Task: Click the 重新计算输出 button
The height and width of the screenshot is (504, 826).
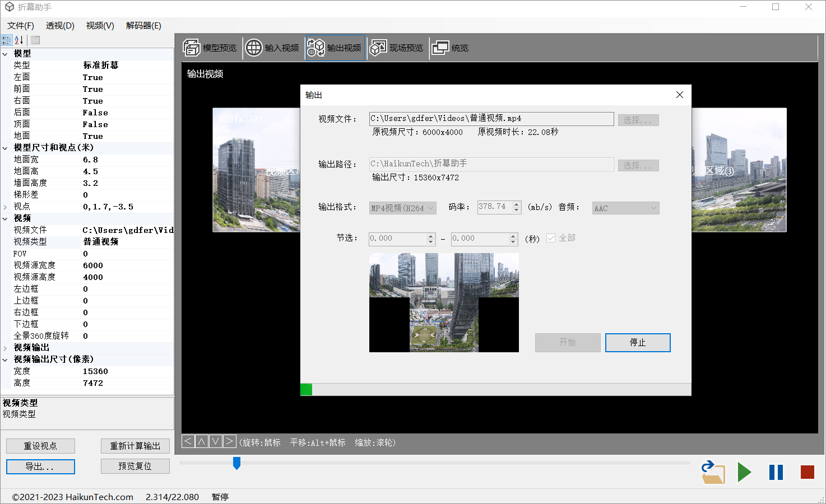Action: (135, 446)
